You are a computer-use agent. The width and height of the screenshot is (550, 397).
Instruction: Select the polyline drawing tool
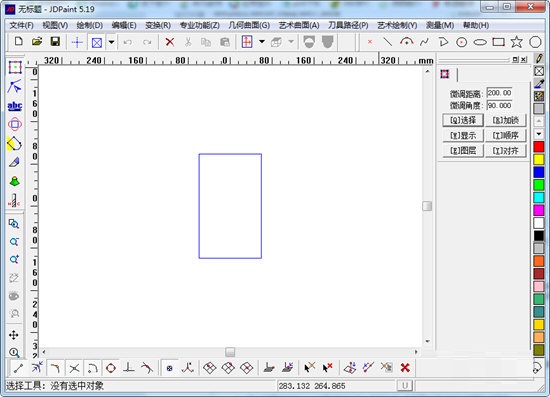tap(443, 42)
